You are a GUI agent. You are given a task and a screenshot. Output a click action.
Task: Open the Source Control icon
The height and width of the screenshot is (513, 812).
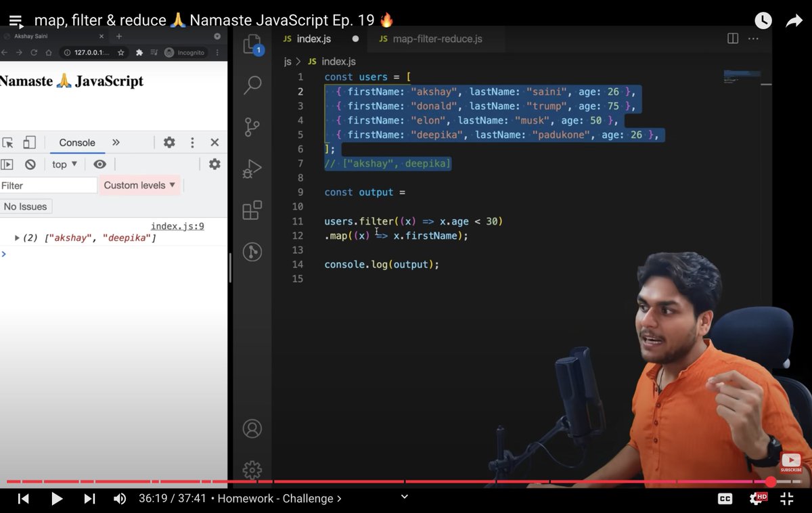252,127
